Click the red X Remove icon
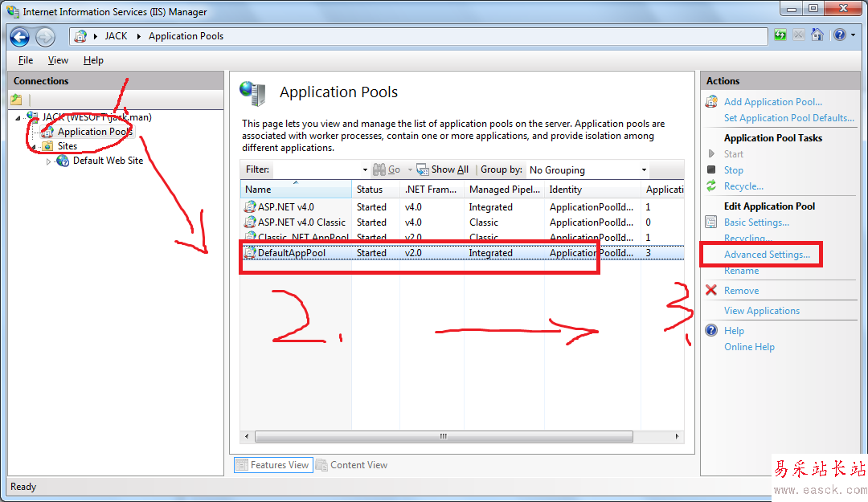The height and width of the screenshot is (502, 868). point(711,290)
